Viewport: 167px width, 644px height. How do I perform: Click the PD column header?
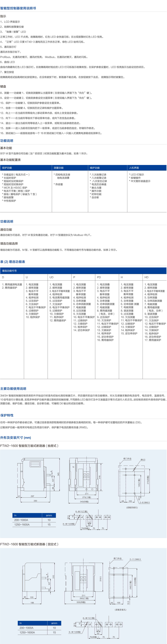tap(99, 277)
